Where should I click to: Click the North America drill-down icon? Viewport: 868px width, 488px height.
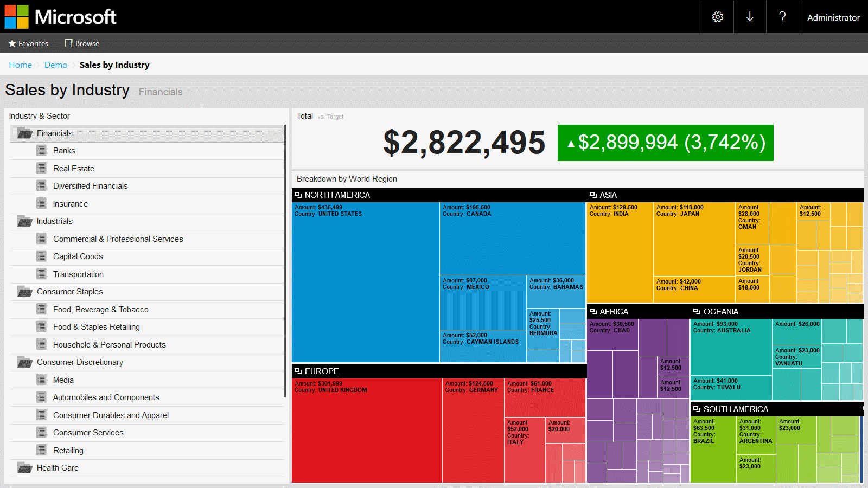(298, 195)
